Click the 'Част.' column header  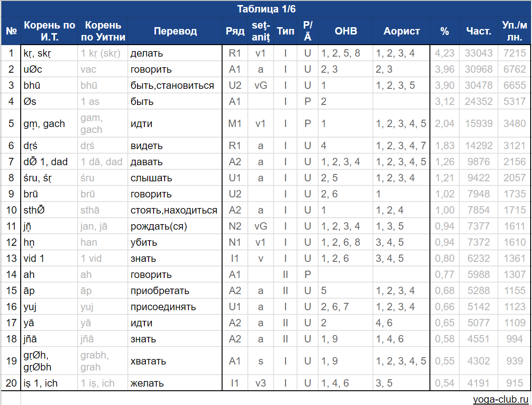pyautogui.click(x=479, y=31)
